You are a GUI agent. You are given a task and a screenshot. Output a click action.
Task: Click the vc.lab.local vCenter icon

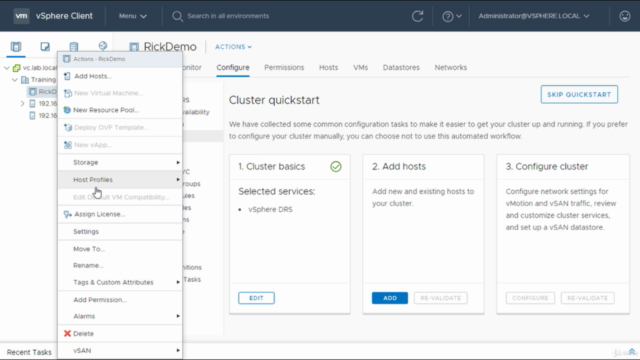click(x=17, y=68)
